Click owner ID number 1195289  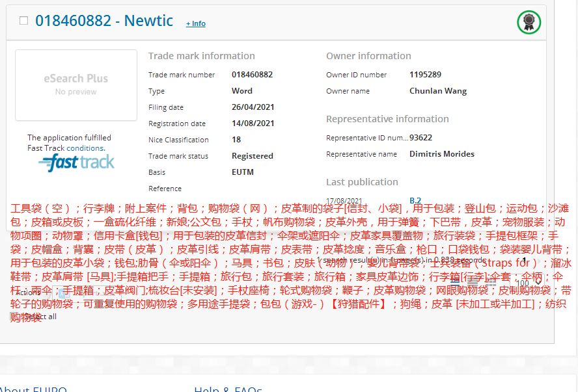click(x=425, y=75)
